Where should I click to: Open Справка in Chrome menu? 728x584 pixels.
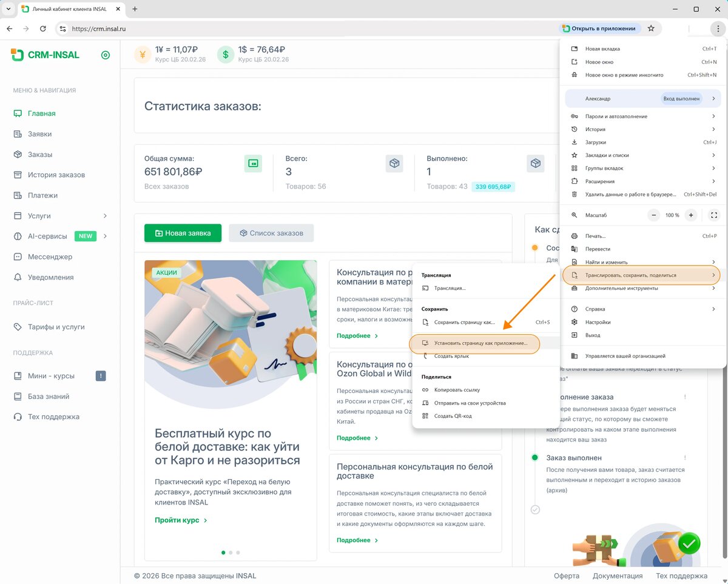coord(643,309)
